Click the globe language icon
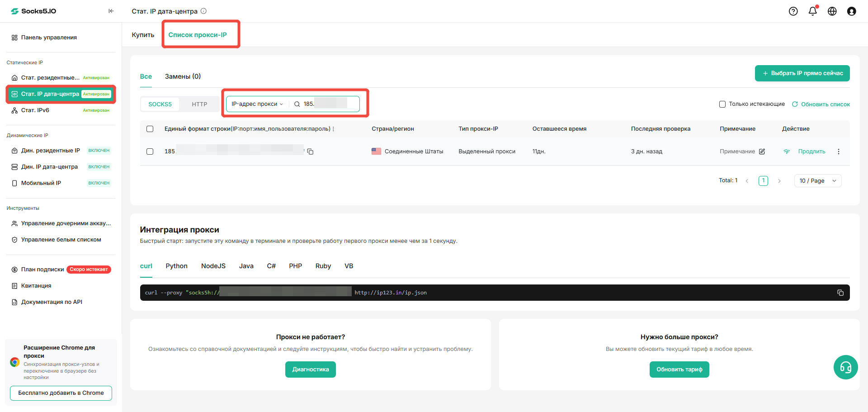This screenshot has height=412, width=868. point(832,11)
